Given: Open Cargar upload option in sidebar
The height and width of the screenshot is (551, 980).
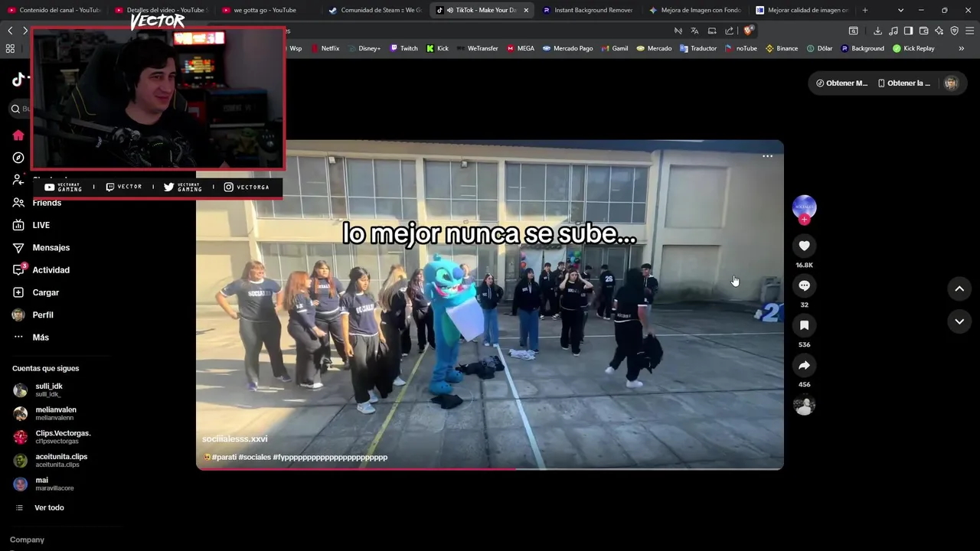Looking at the screenshot, I should tap(35, 292).
